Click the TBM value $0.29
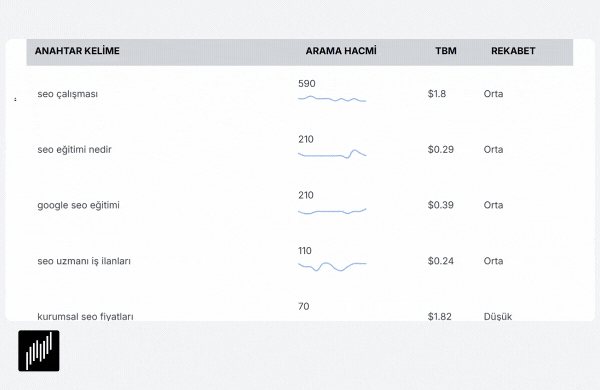This screenshot has width=600, height=390. pyautogui.click(x=441, y=150)
